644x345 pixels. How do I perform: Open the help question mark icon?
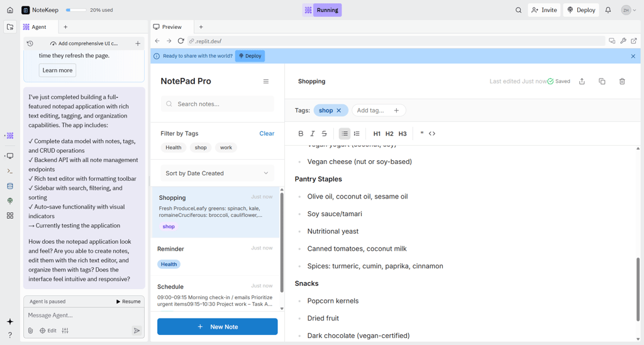10,335
